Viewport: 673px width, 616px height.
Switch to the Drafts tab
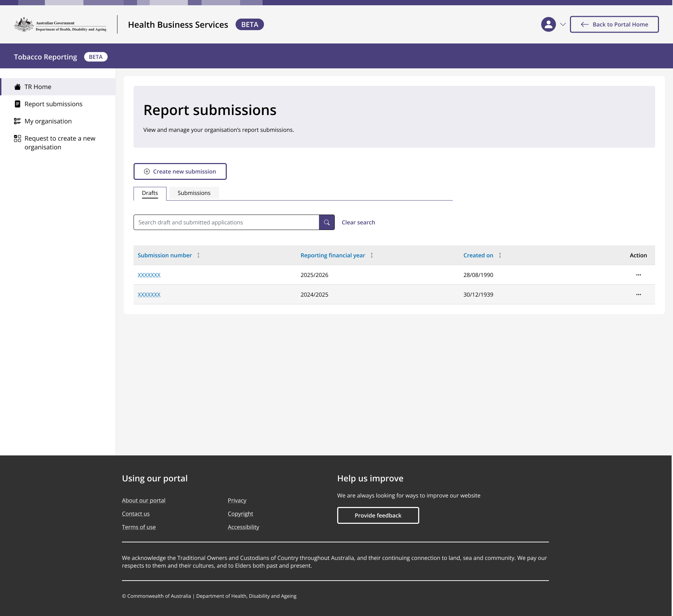click(x=150, y=193)
